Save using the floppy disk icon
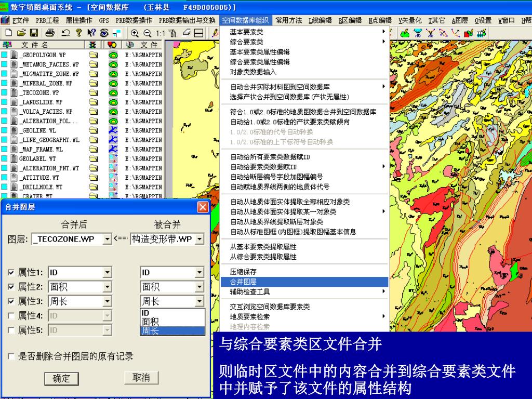This screenshot has height=399, width=532. (34, 33)
